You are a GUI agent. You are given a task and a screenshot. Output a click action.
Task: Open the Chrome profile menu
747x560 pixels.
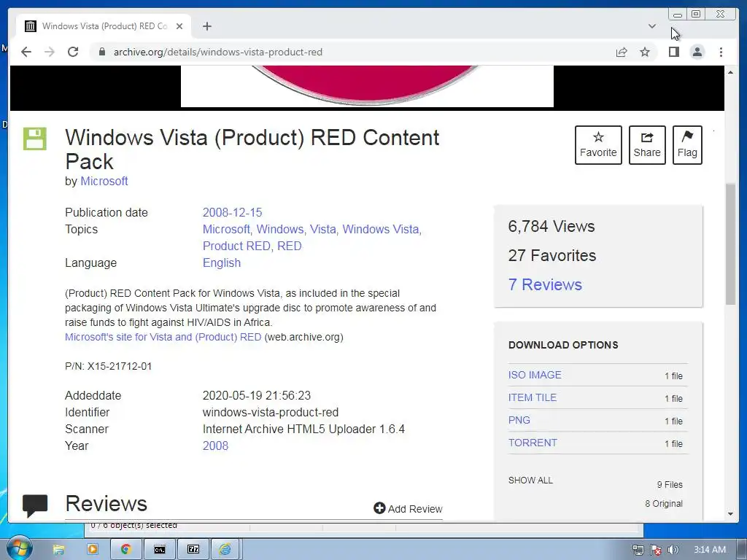tap(697, 52)
